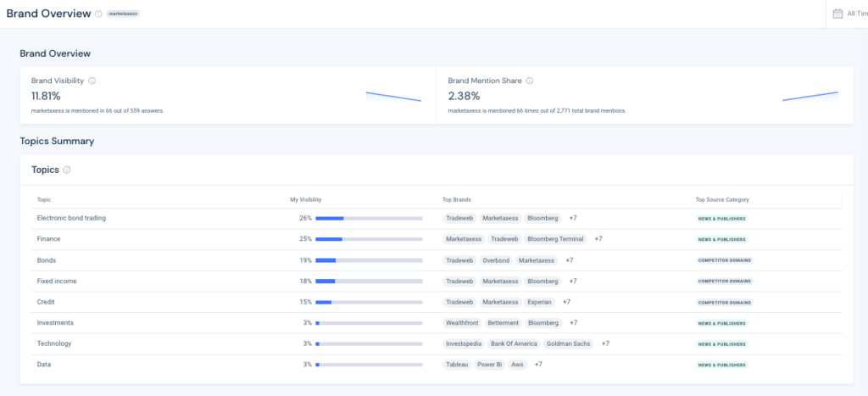Viewport: 868px width, 396px height.
Task: Click Competitor Domains badge in Credit row
Action: point(725,303)
